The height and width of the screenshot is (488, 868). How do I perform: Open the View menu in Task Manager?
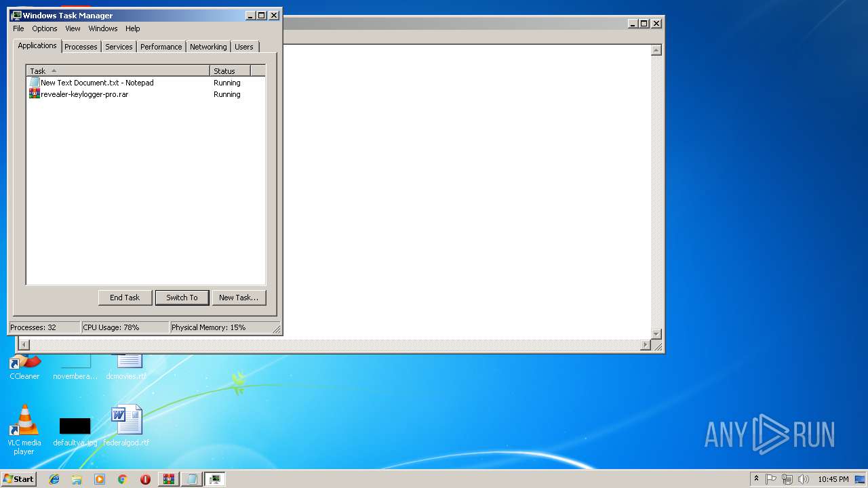click(x=73, y=28)
